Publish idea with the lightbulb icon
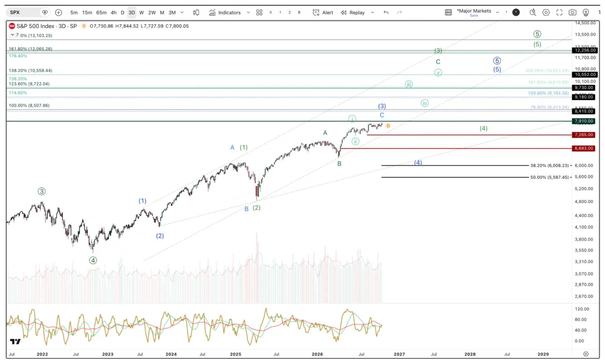605x364 pixels. tap(586, 12)
